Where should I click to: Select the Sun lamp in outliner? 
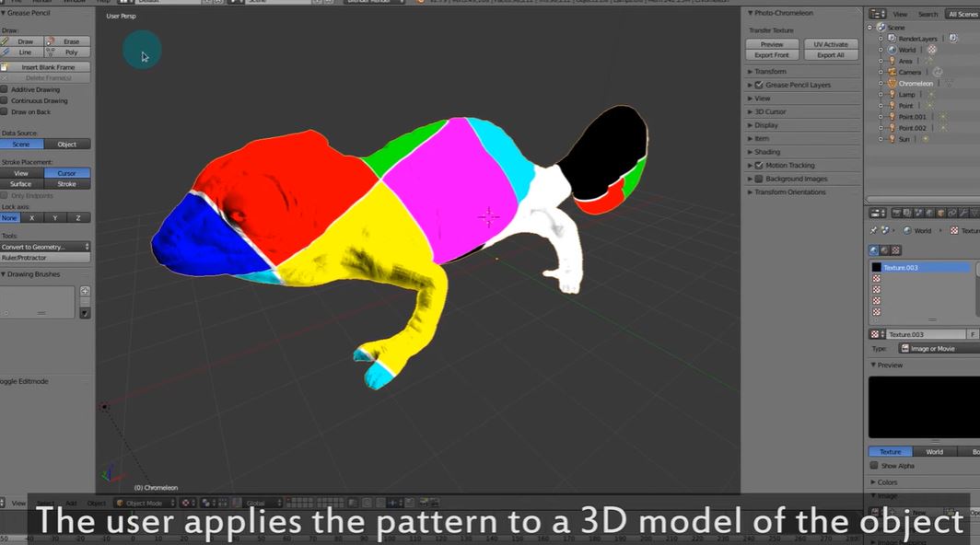tap(904, 139)
